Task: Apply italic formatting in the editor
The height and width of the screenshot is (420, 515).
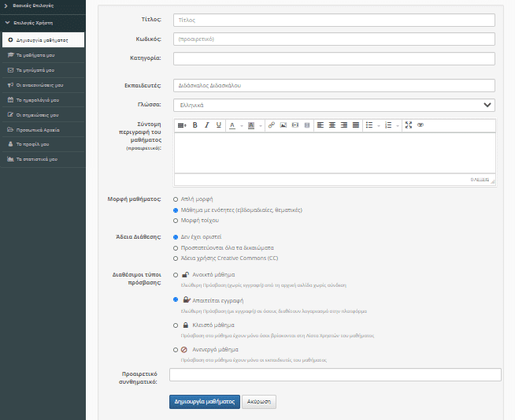Action: (x=207, y=125)
